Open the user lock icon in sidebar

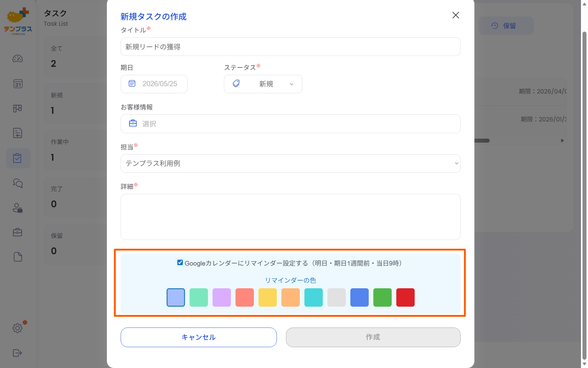17,208
